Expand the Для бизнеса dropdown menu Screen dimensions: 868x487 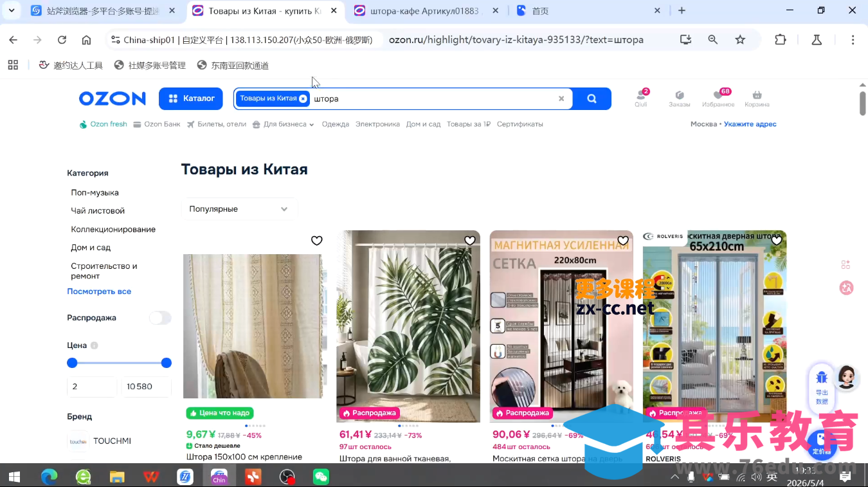click(x=283, y=124)
